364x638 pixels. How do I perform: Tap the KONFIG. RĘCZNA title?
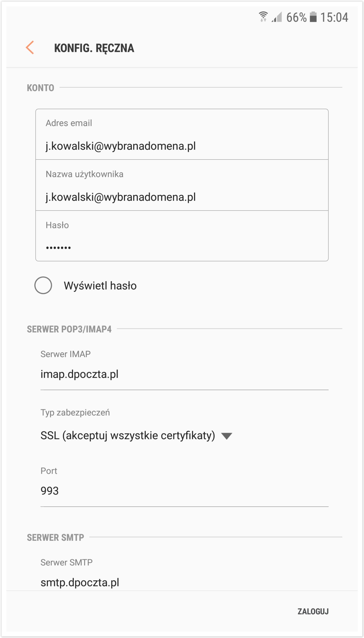tap(94, 48)
